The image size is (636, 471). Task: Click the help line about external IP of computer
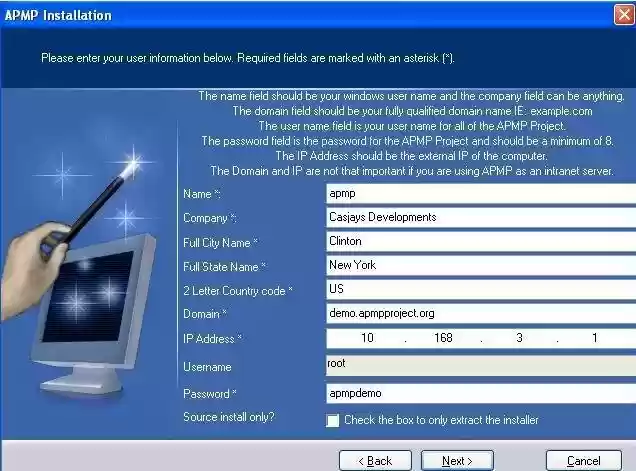(411, 156)
